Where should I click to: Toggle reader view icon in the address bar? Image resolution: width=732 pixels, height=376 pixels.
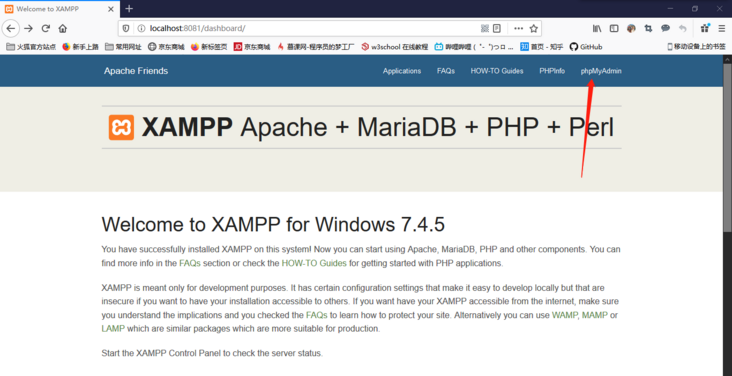coord(497,28)
